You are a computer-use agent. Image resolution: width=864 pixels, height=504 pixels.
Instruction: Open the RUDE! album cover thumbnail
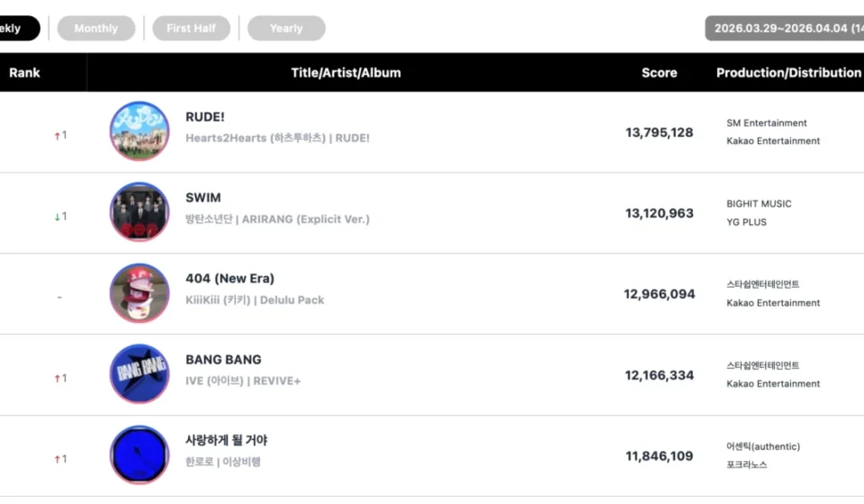139,131
